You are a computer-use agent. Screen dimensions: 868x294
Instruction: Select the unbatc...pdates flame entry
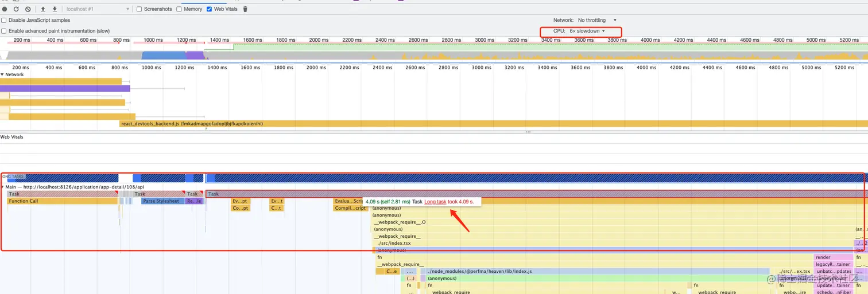[834, 271]
